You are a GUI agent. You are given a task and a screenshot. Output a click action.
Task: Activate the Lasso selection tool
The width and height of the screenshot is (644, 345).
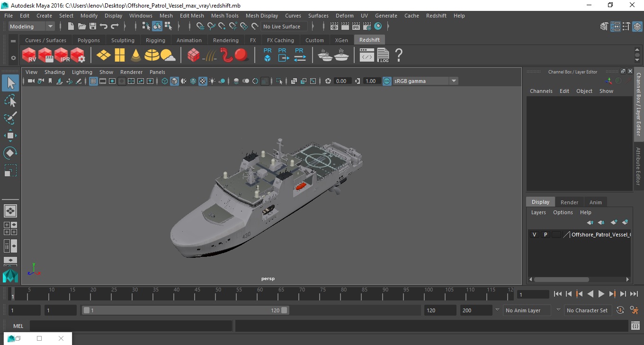coord(10,101)
